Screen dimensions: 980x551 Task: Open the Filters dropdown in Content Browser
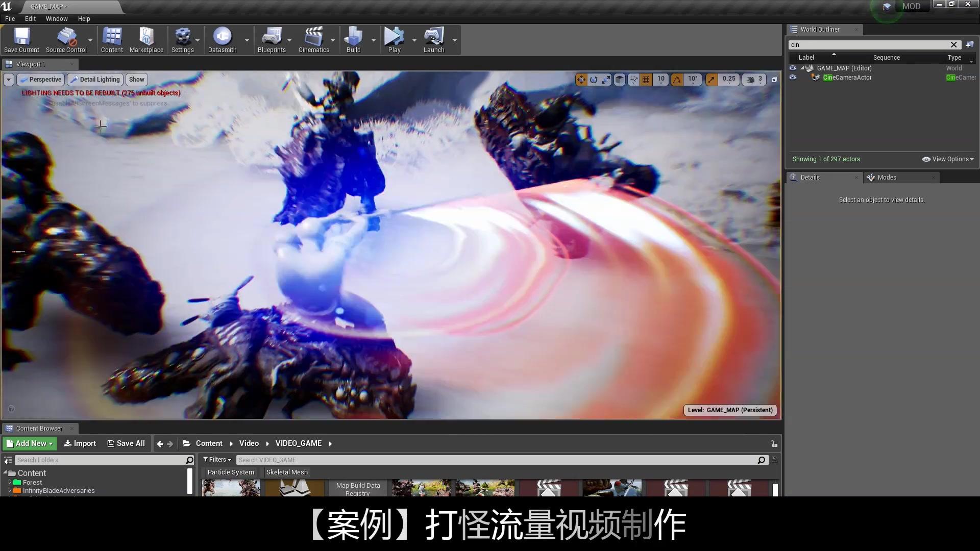(217, 460)
